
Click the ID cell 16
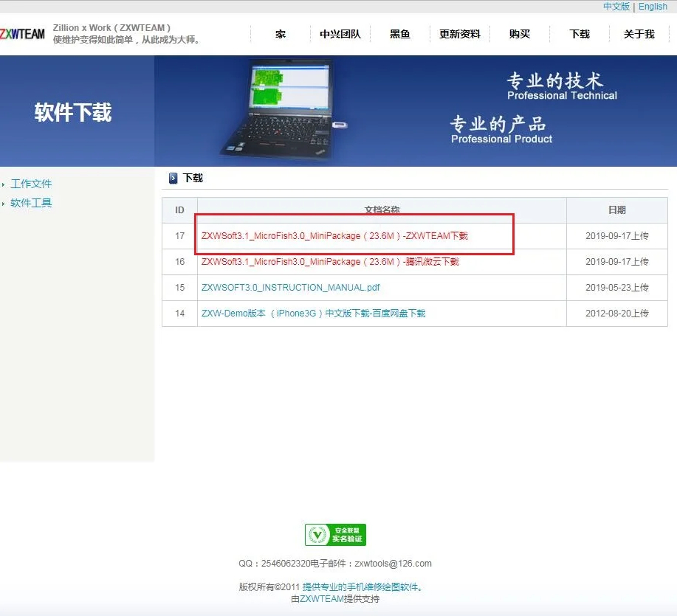pyautogui.click(x=179, y=262)
